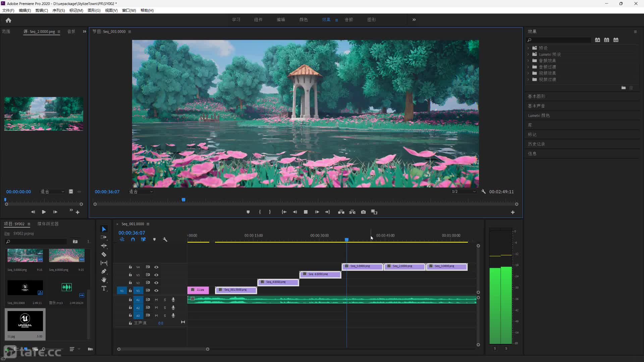Select the Slip tool
Viewport: 644px width, 362px height.
tap(104, 263)
